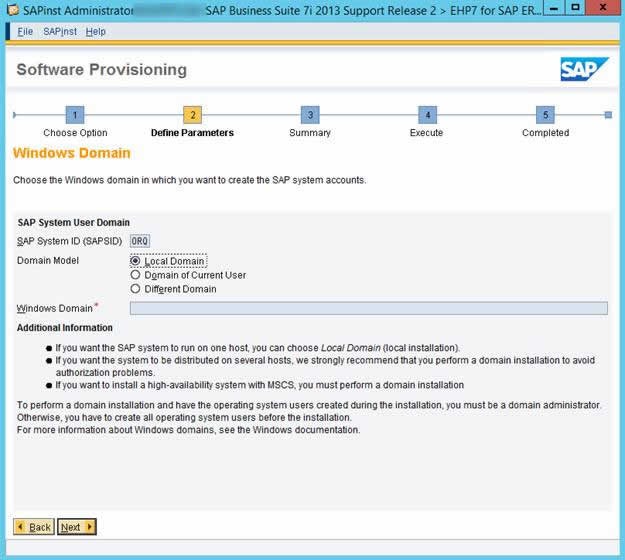
Task: Click step 1 Choose Option icon
Action: pos(75,115)
